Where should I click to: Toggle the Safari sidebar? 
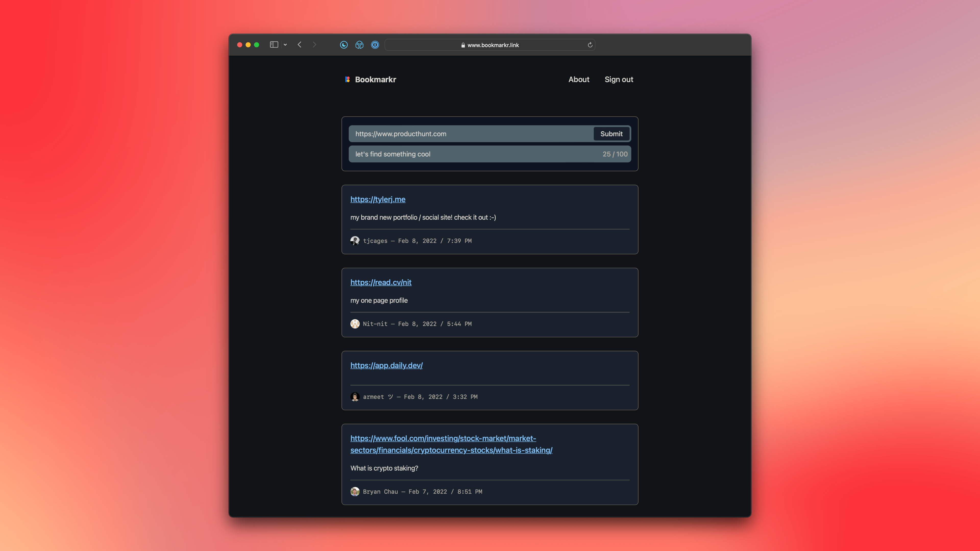coord(274,44)
